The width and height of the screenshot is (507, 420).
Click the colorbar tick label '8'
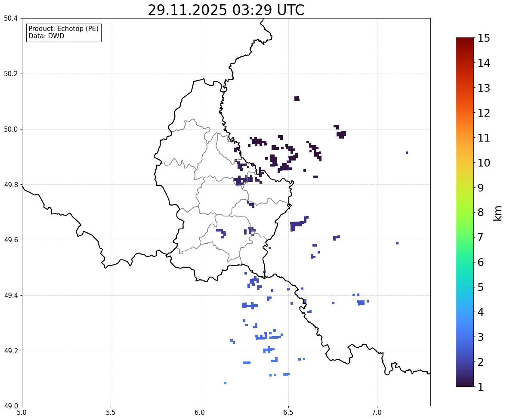click(481, 213)
